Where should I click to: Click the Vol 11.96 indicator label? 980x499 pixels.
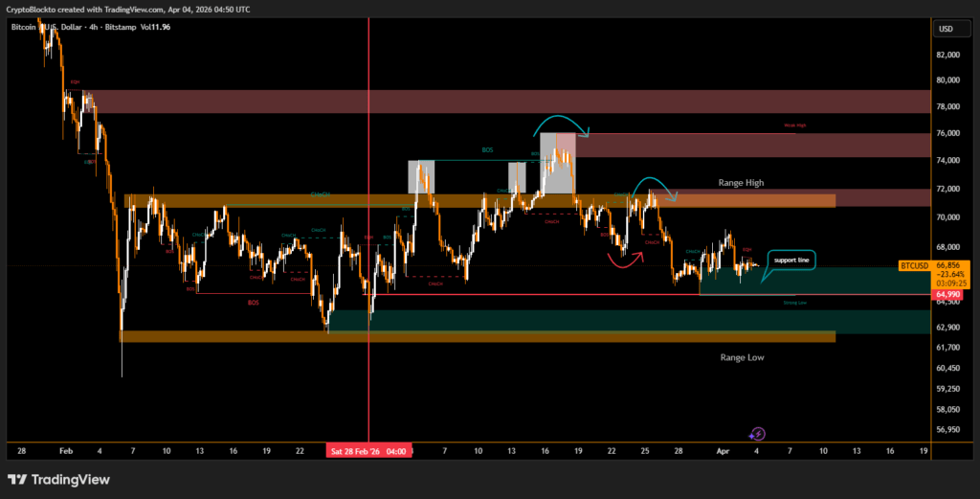point(156,27)
